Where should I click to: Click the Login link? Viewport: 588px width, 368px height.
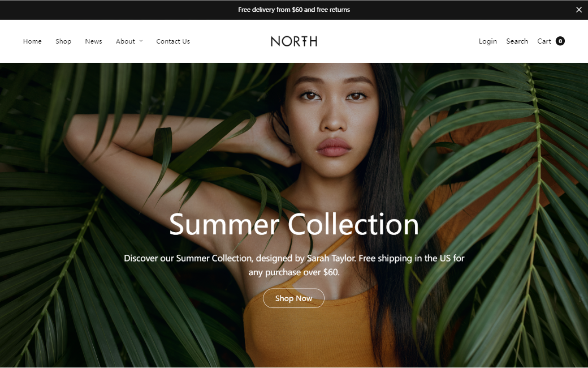487,41
